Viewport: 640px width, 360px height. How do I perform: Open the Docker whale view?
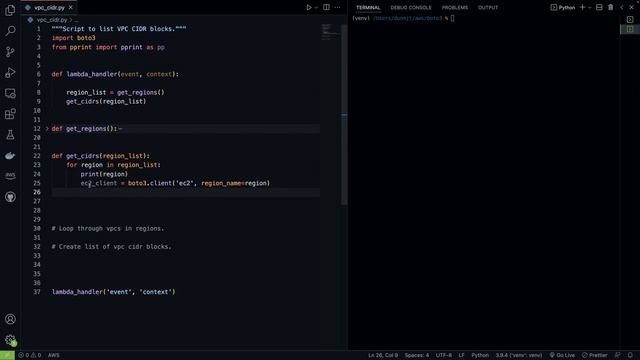click(x=10, y=156)
